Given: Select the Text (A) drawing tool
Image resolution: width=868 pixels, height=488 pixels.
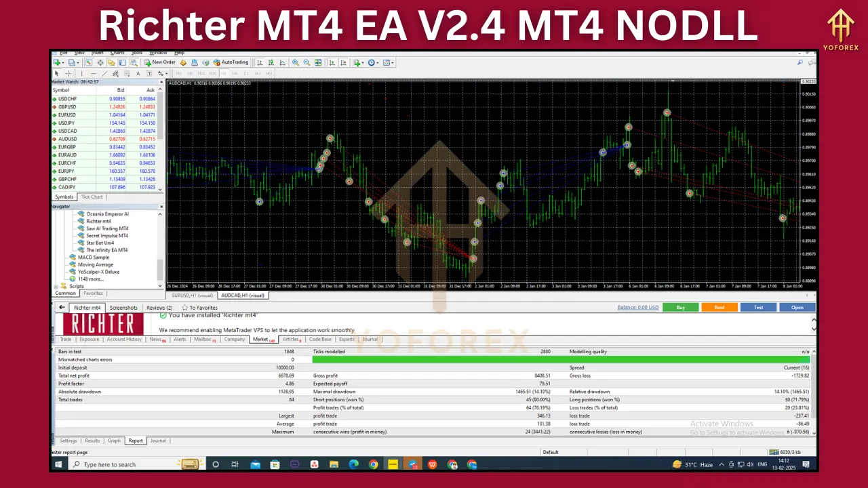Looking at the screenshot, I should click(138, 73).
